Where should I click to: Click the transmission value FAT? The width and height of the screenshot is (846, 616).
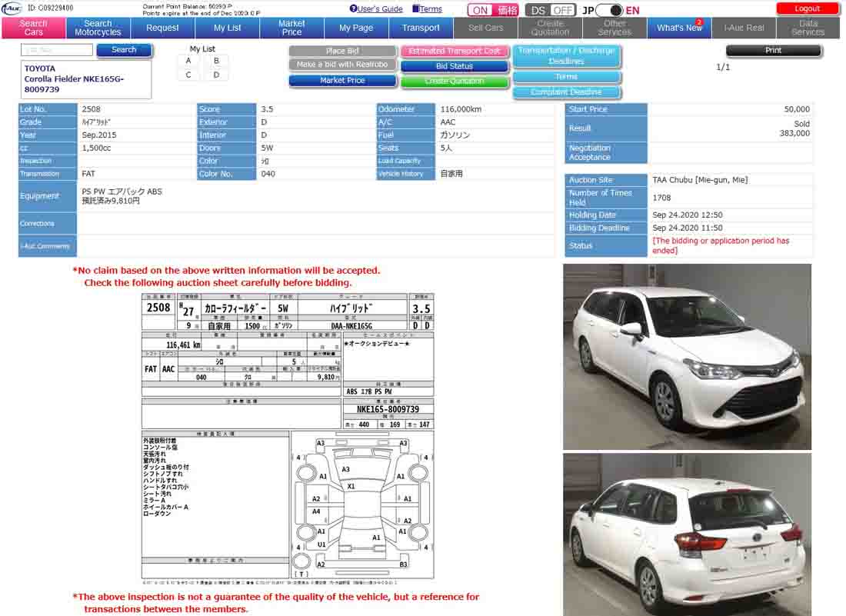(x=88, y=174)
